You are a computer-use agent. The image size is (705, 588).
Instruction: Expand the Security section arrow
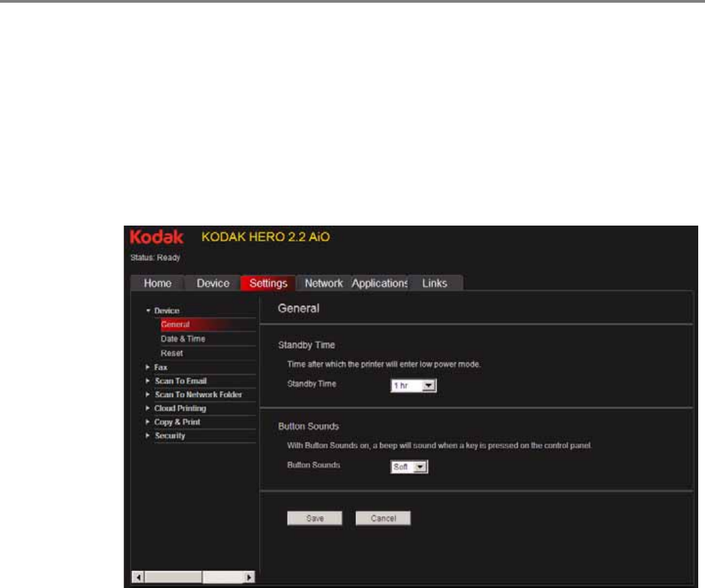pyautogui.click(x=148, y=436)
